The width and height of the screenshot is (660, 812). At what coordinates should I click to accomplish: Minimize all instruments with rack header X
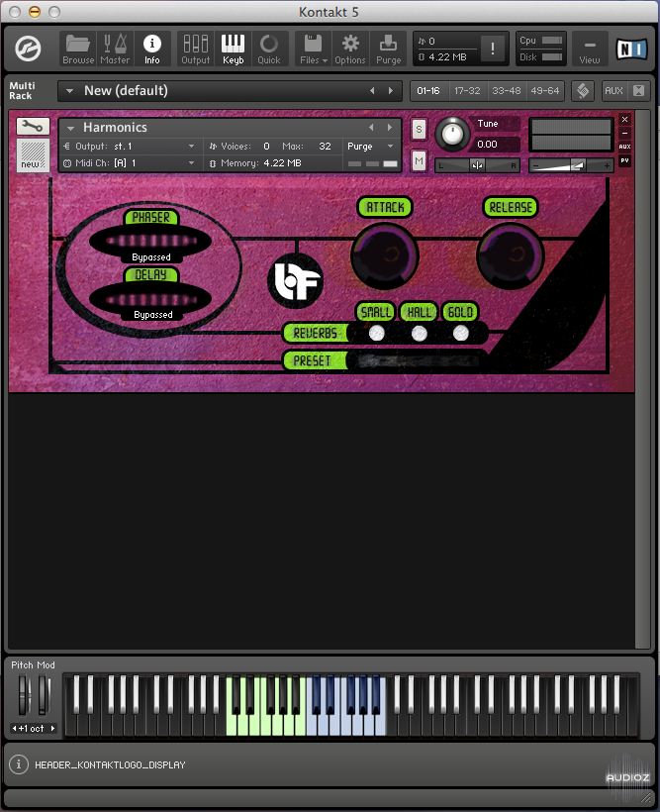639,91
